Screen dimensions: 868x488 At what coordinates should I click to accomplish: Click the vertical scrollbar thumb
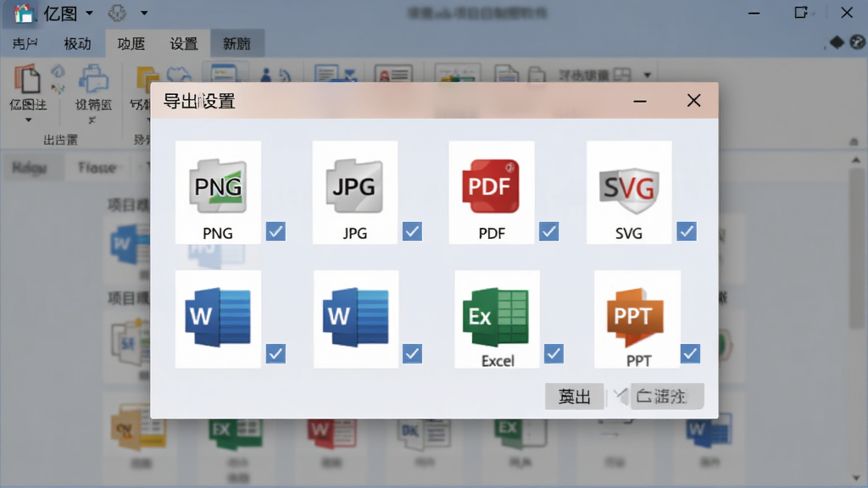[856, 249]
